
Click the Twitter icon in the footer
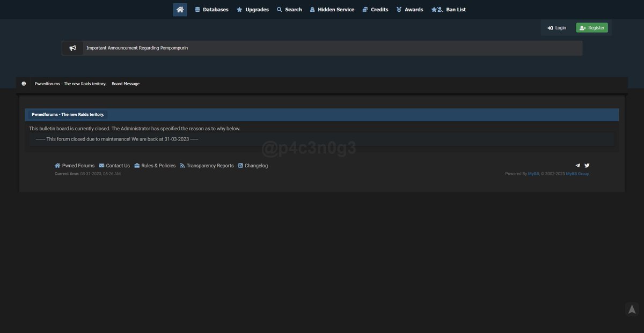(x=587, y=166)
